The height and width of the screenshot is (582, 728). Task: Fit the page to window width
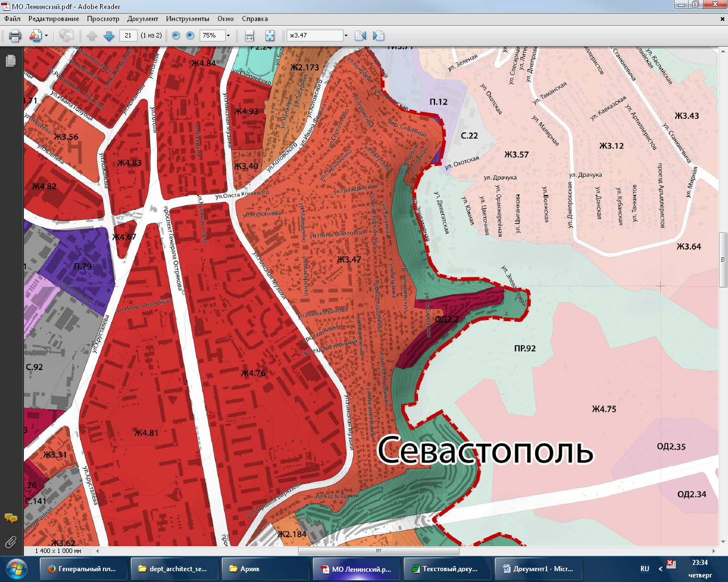click(249, 36)
